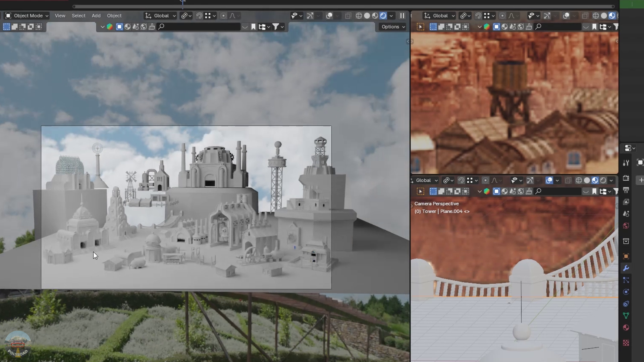Open the Modifiers wrench tab

click(626, 268)
